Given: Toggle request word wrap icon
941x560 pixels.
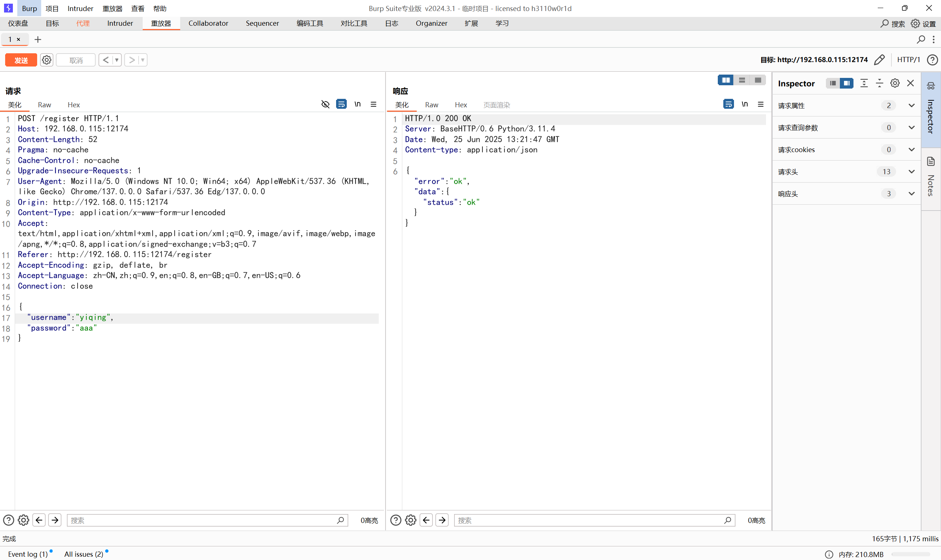Looking at the screenshot, I should [341, 104].
